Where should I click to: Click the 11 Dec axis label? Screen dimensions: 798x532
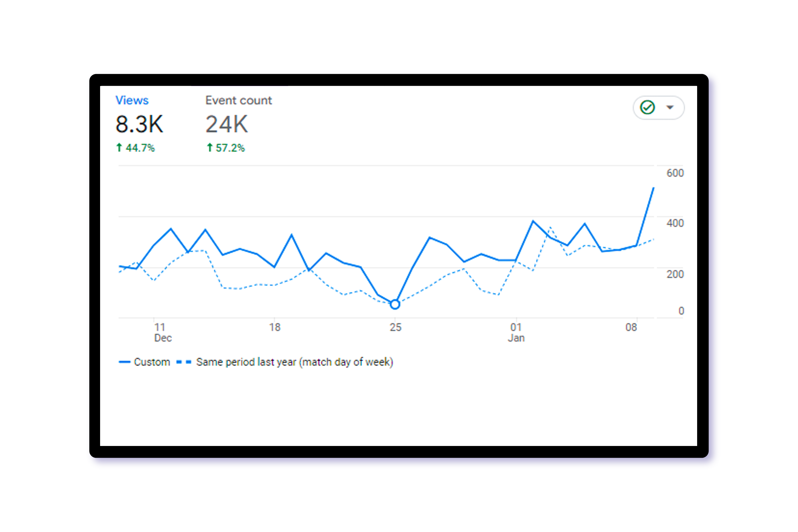(163, 332)
